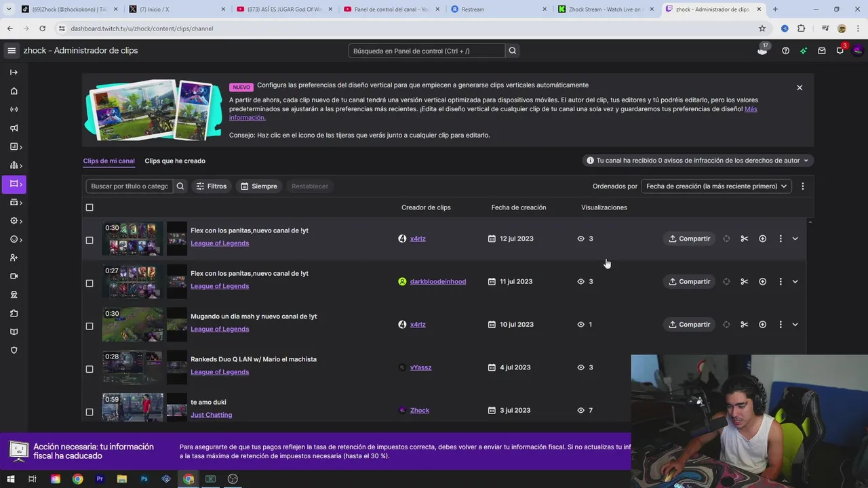The width and height of the screenshot is (868, 488).
Task: Open three-dot menu for 12 jul 2023 clip
Action: click(781, 239)
